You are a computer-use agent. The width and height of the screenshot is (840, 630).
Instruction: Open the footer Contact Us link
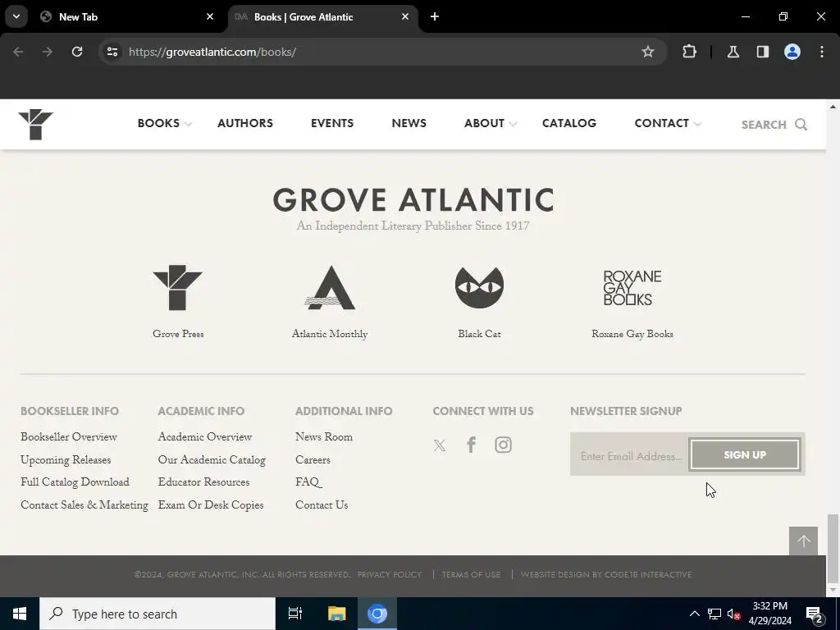[x=322, y=505]
